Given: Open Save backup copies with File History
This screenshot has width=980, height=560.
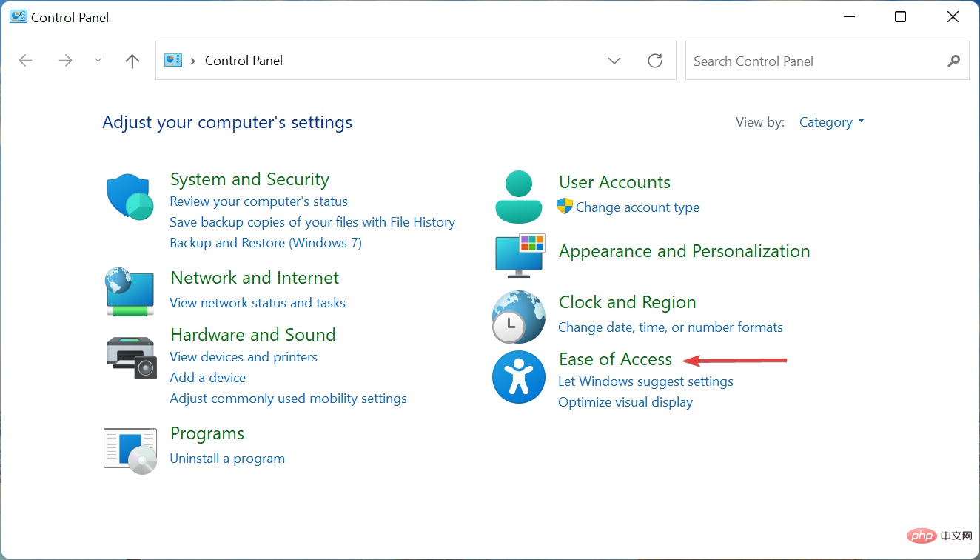Looking at the screenshot, I should pos(312,222).
